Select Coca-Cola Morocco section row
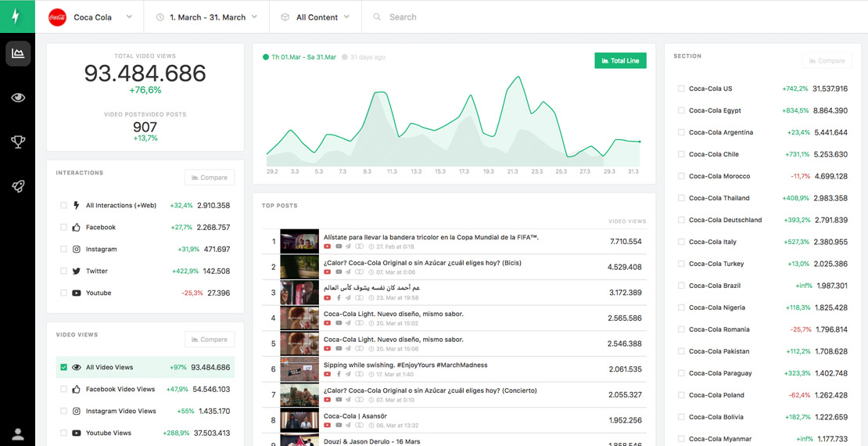Viewport: 868px width, 446px height. (762, 176)
